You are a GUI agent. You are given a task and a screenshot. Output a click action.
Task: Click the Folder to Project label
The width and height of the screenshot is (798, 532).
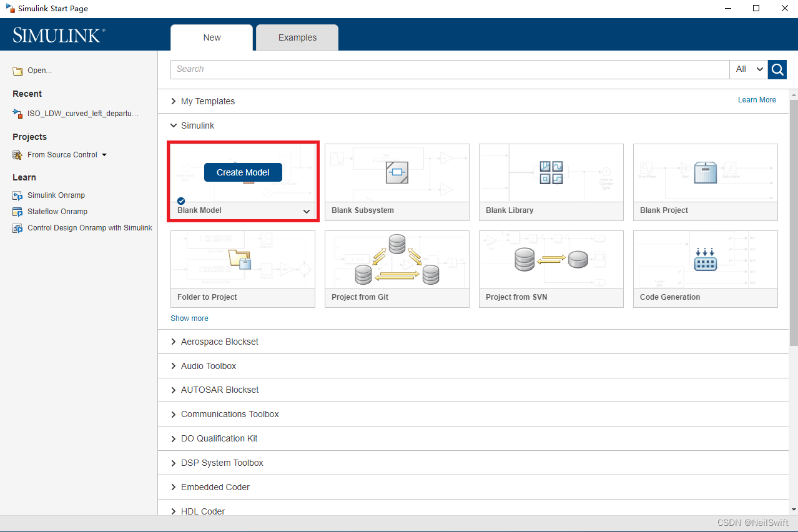(207, 297)
